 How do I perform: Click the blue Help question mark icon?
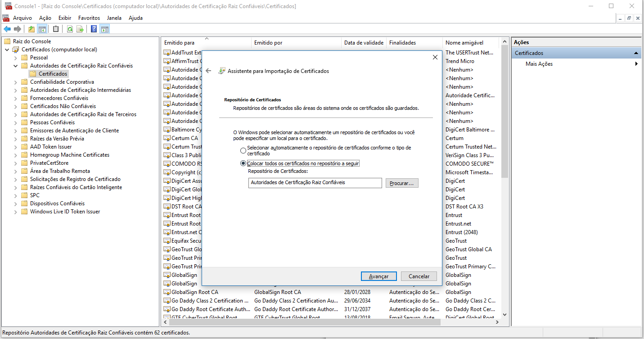coord(94,29)
